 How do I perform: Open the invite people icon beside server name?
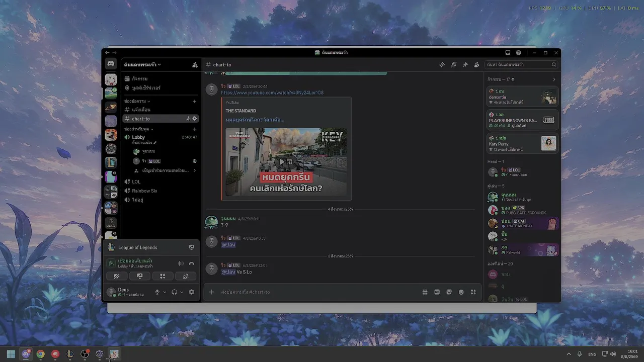click(195, 65)
